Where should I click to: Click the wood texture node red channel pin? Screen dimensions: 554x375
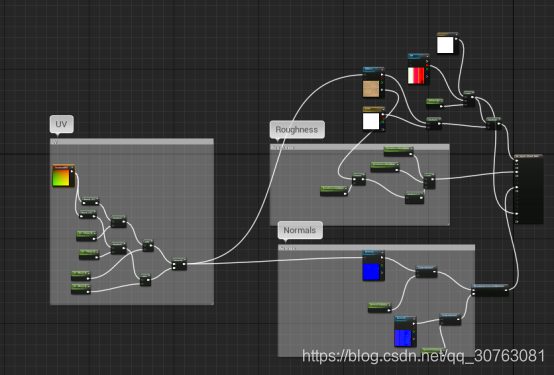pyautogui.click(x=382, y=78)
